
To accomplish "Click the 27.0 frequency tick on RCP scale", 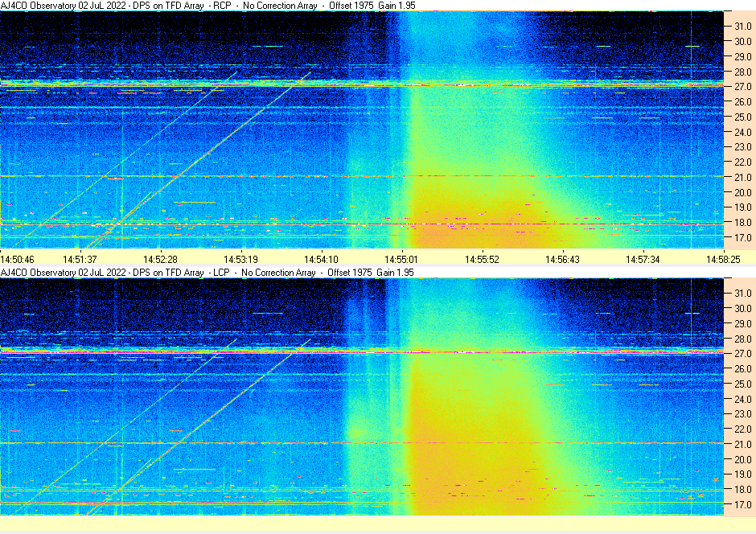I will coord(742,87).
